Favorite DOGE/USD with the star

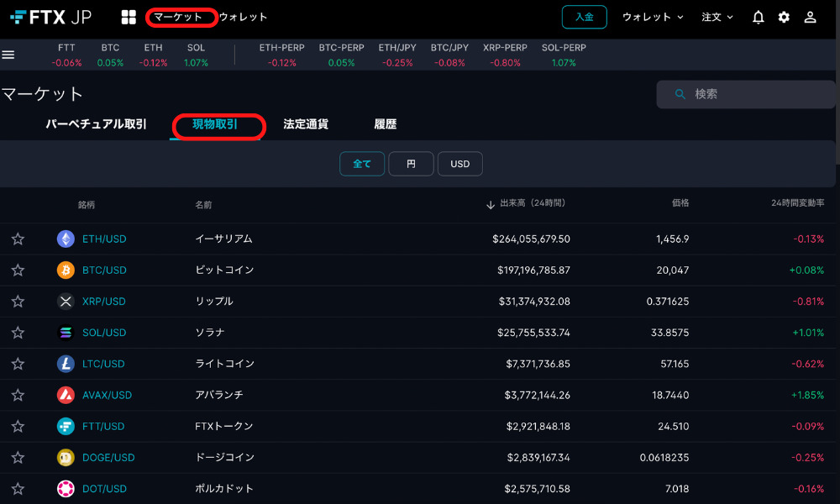[18, 458]
